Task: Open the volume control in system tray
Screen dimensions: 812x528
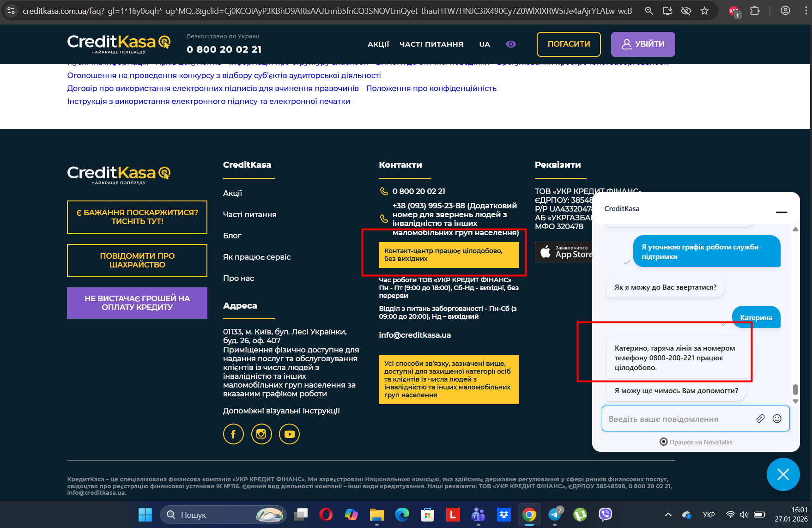Action: pyautogui.click(x=744, y=515)
